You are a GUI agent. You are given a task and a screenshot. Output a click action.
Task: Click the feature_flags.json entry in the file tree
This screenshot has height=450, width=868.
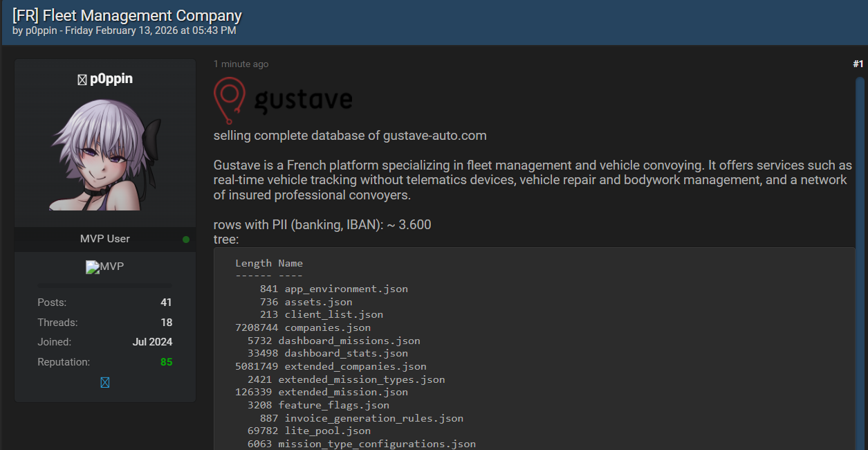333,405
